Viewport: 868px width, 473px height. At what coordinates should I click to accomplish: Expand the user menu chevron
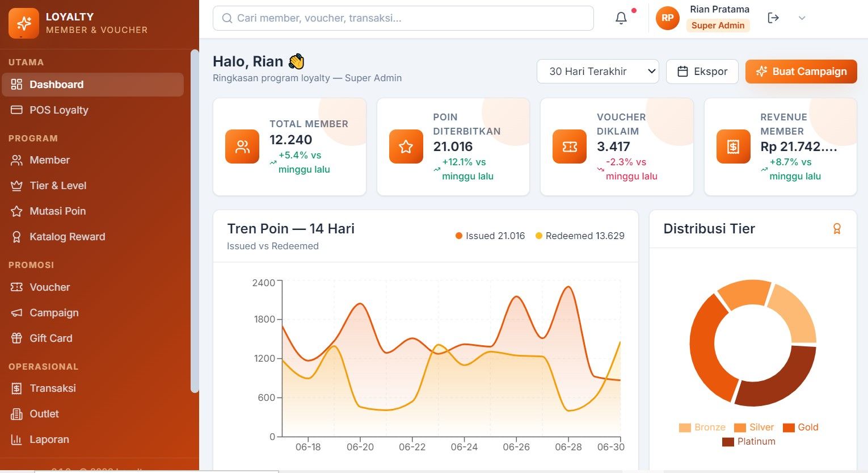[802, 18]
